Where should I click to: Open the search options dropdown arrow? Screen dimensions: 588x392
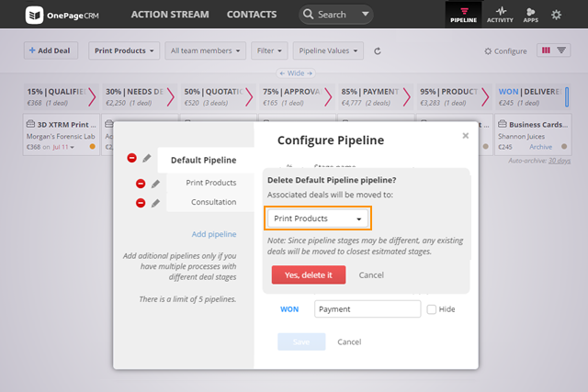(365, 15)
